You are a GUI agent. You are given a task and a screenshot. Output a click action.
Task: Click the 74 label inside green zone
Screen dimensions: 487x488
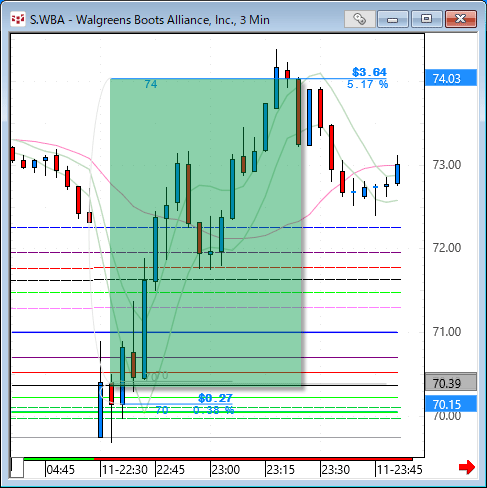(151, 84)
